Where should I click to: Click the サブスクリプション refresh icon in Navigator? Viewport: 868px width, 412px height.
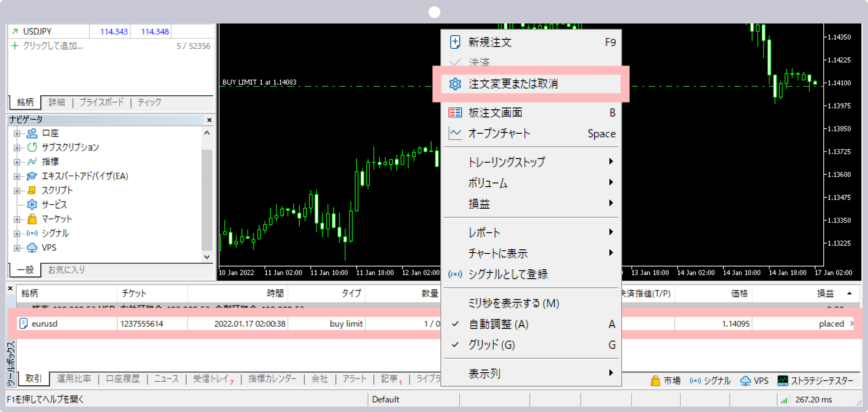pyautogui.click(x=32, y=147)
